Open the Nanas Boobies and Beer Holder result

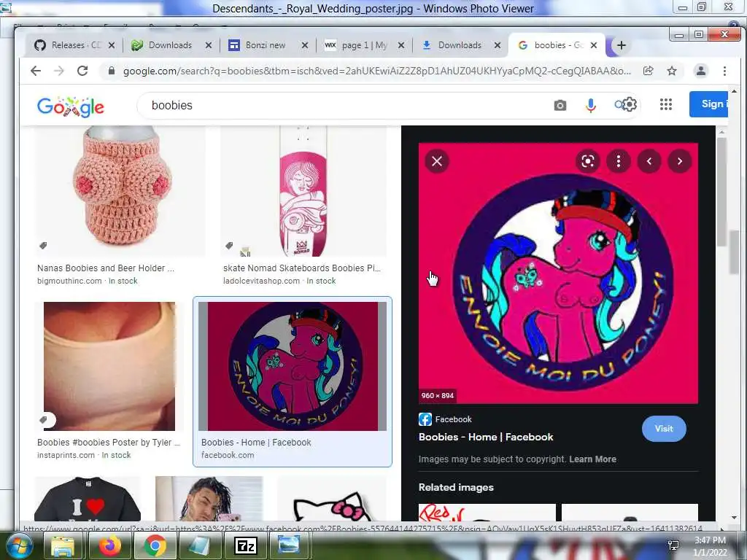[106, 268]
